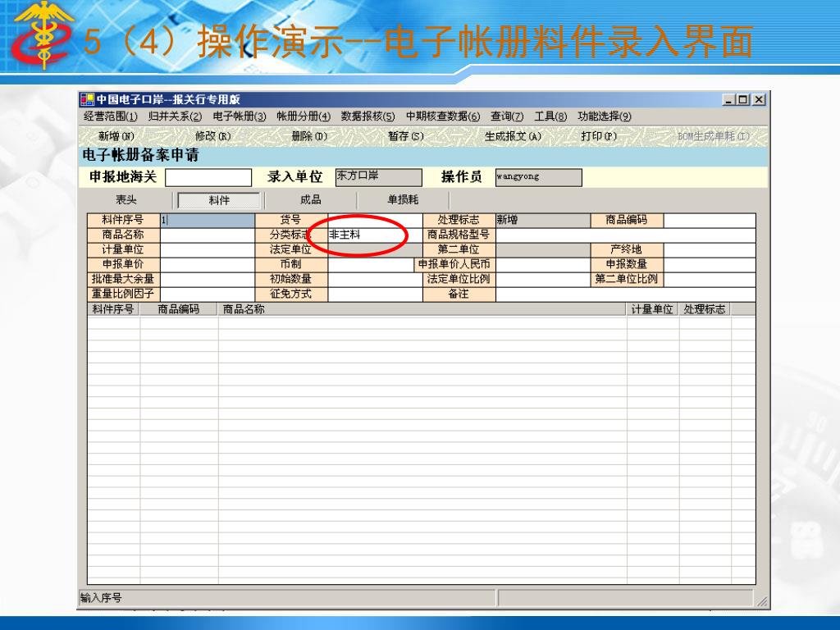
Task: Click the 重量比例因子 input field
Action: click(x=208, y=294)
